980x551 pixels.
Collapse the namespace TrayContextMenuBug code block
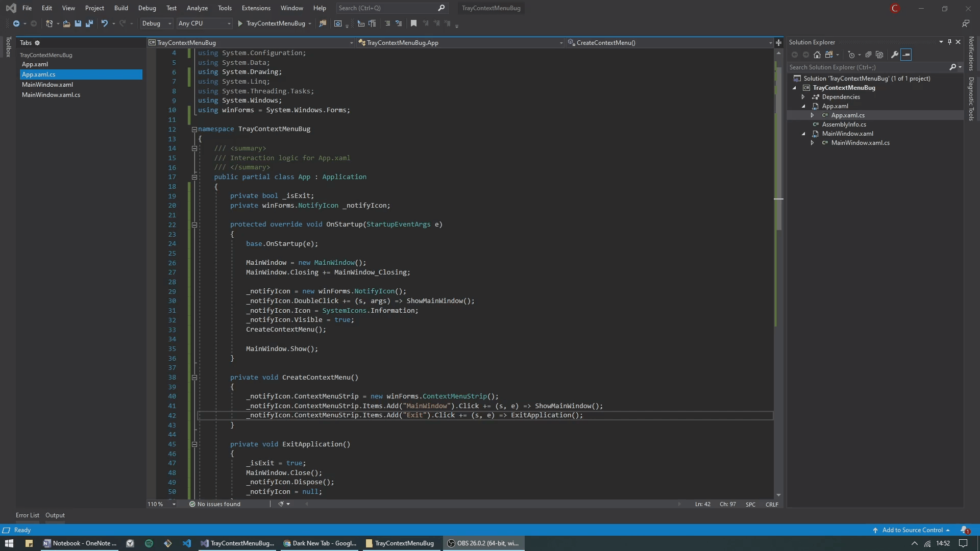[194, 129]
